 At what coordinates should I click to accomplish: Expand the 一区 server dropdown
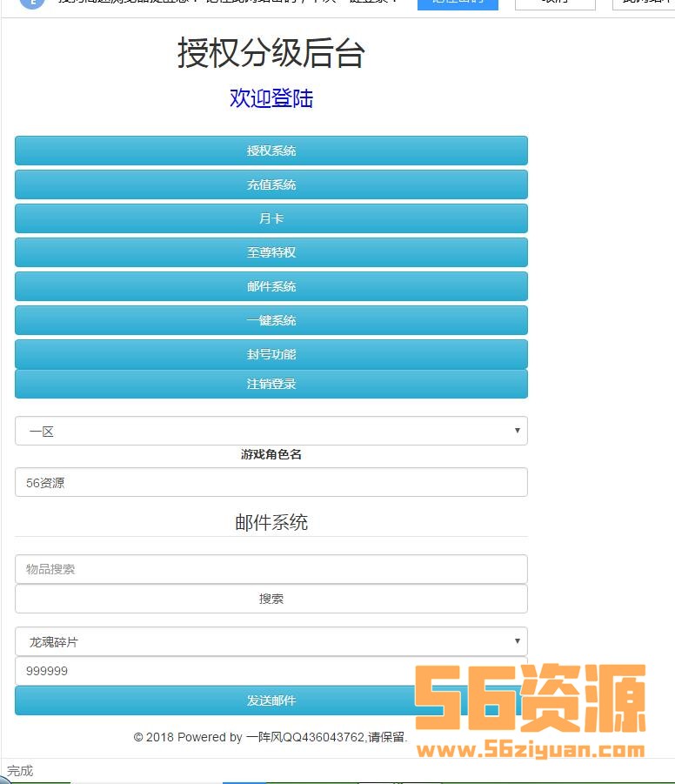click(271, 431)
